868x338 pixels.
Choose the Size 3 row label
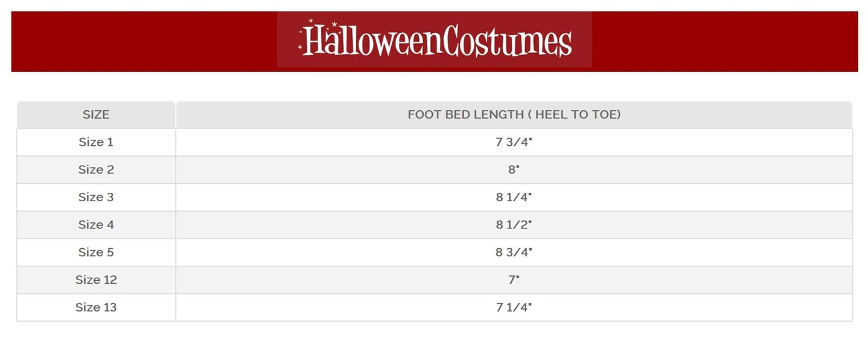[x=96, y=198]
